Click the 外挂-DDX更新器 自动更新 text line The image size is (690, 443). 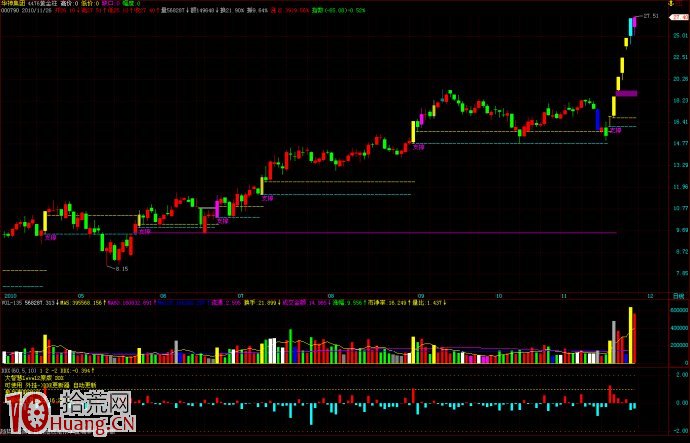[x=61, y=385]
